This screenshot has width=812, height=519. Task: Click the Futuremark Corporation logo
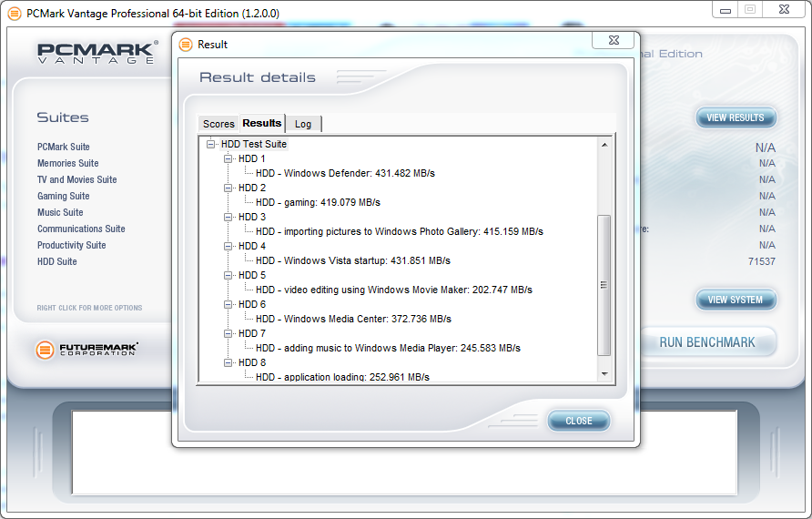point(87,350)
